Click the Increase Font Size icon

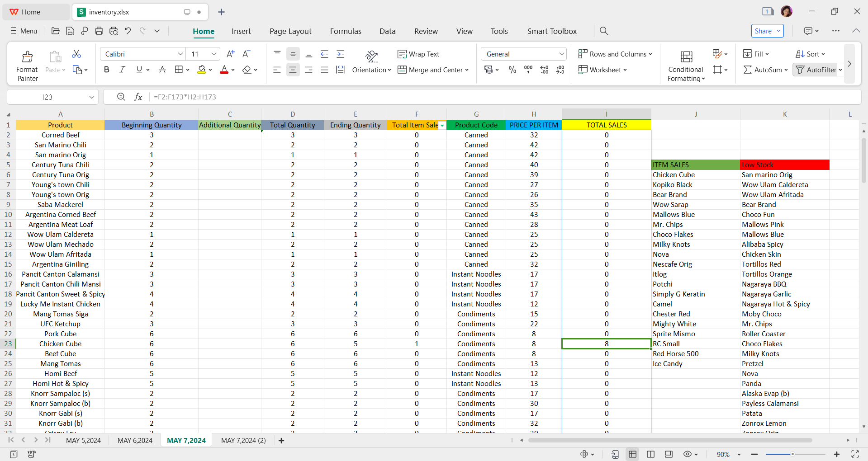coord(231,54)
